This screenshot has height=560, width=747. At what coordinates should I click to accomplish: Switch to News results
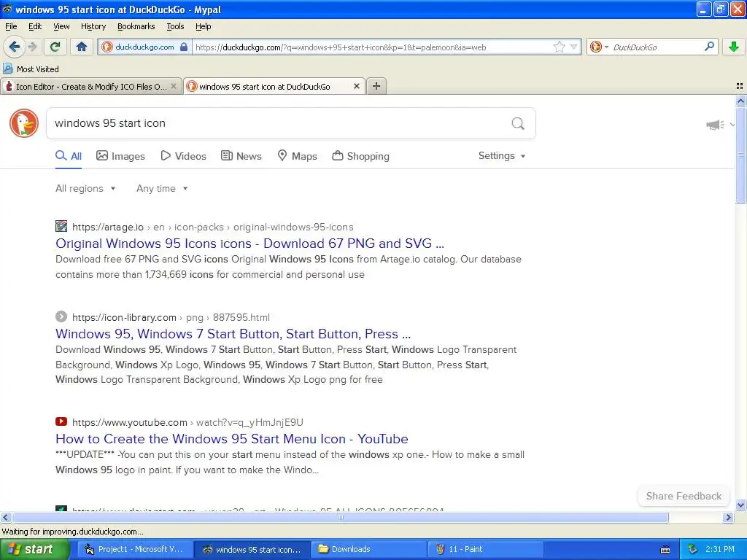[241, 156]
